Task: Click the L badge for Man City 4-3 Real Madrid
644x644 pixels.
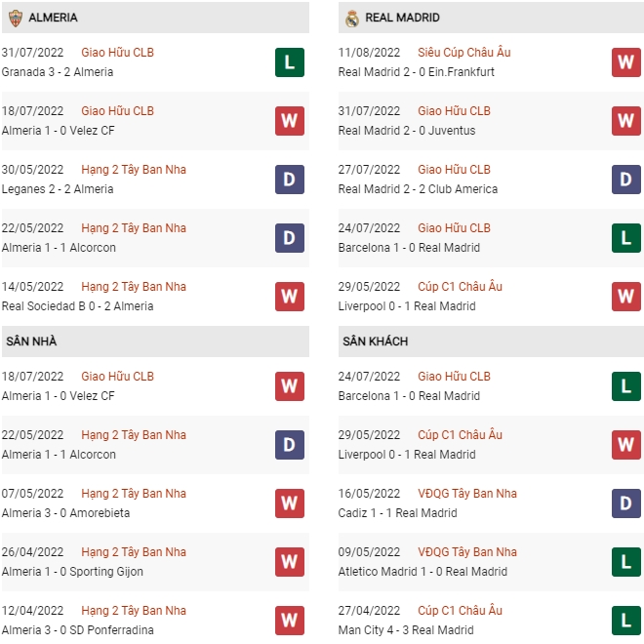Action: click(625, 621)
